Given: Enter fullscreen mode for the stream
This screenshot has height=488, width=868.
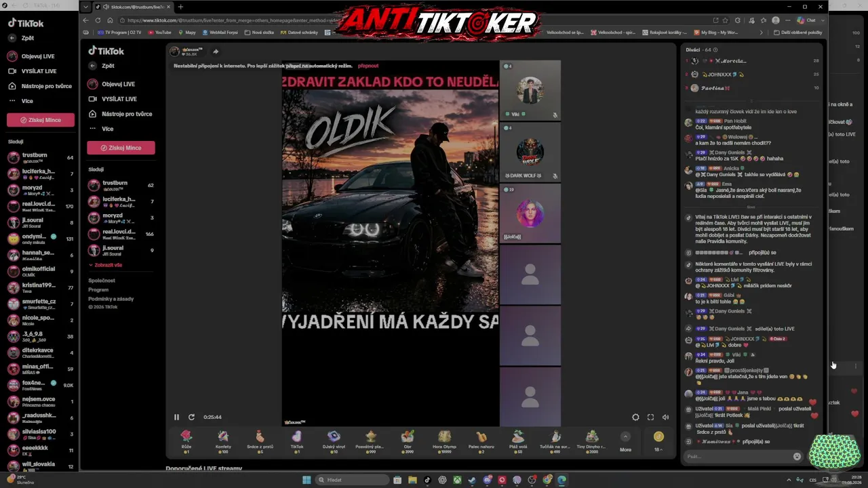Looking at the screenshot, I should (x=650, y=418).
